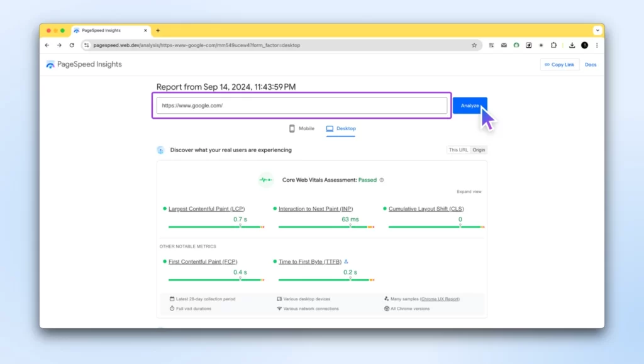Open the tab search dropdown arrow
This screenshot has height=364, width=644.
(x=597, y=30)
